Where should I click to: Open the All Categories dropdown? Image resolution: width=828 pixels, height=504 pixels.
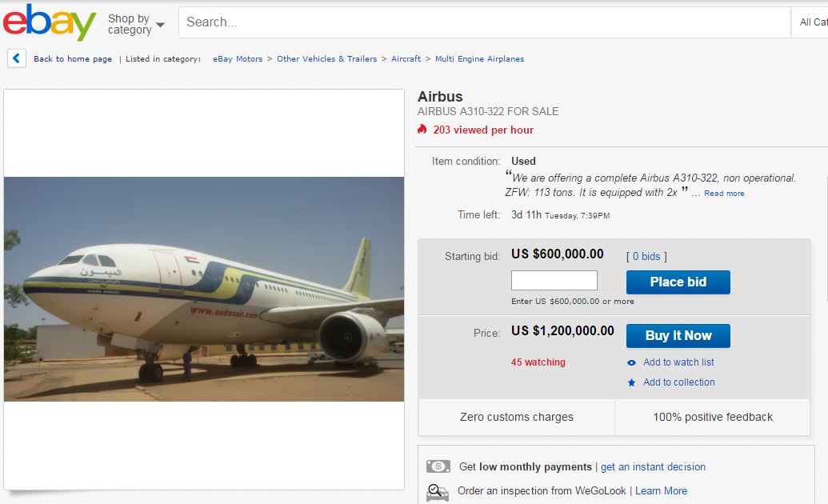click(x=813, y=22)
